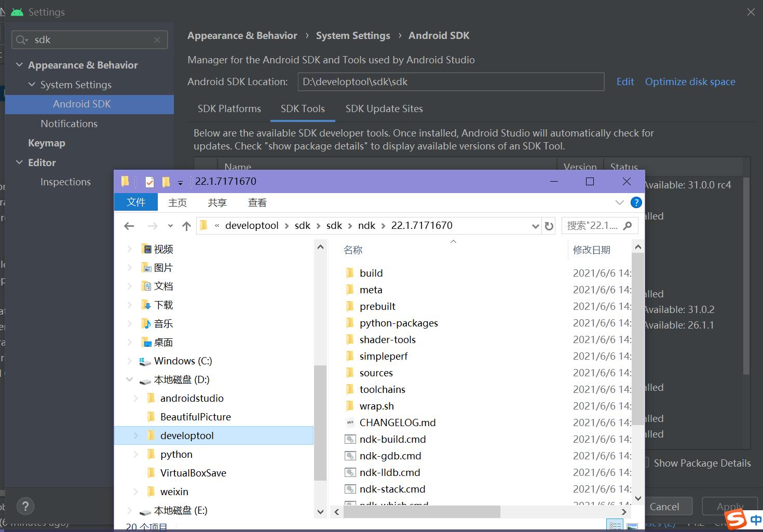Sort files by 名称 column header

353,250
